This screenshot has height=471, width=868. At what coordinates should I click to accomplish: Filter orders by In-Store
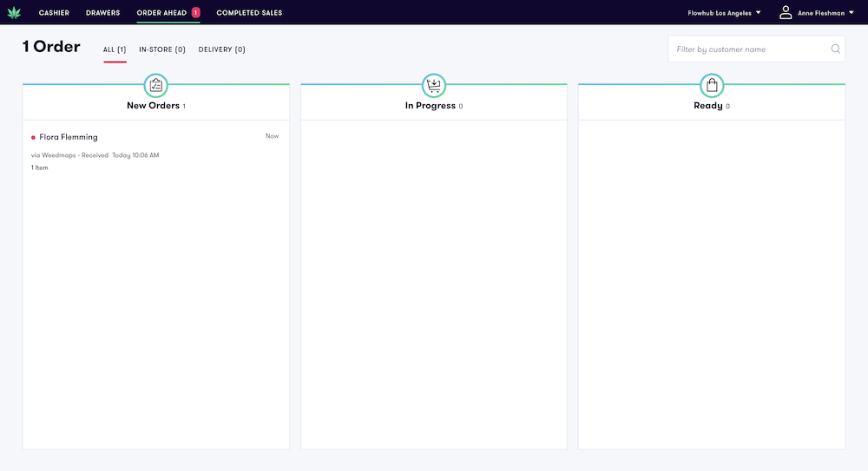click(162, 49)
